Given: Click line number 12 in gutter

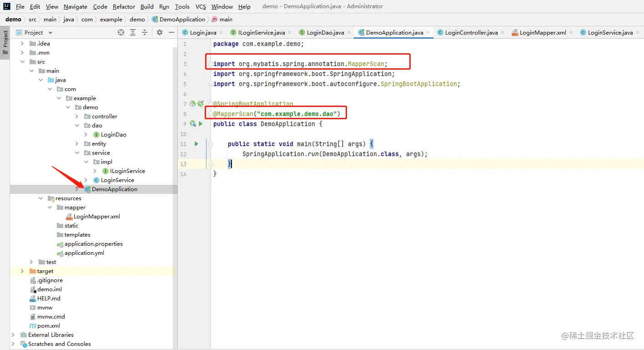Looking at the screenshot, I should (x=183, y=154).
